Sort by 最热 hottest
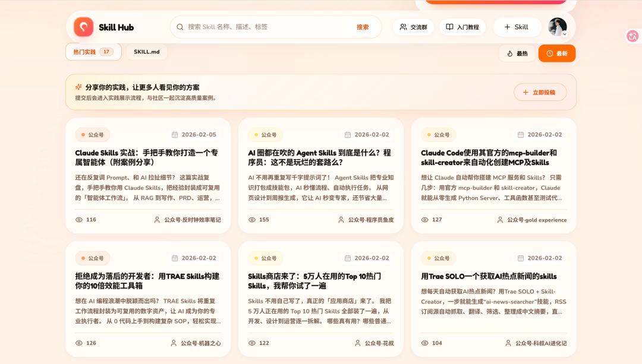642x364 pixels. pos(517,53)
